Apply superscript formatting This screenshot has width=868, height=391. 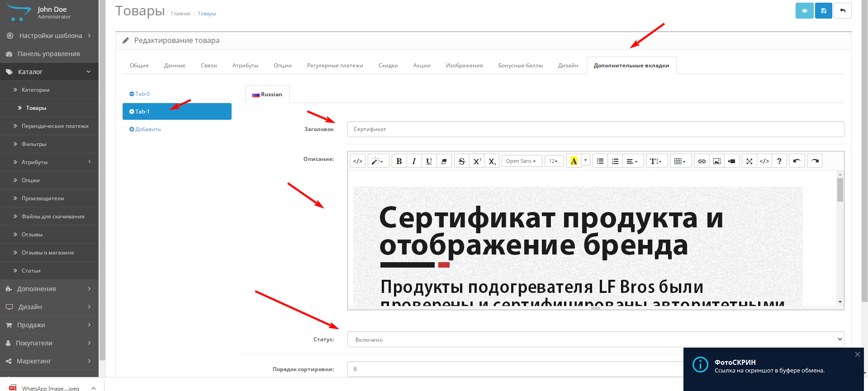coord(477,161)
